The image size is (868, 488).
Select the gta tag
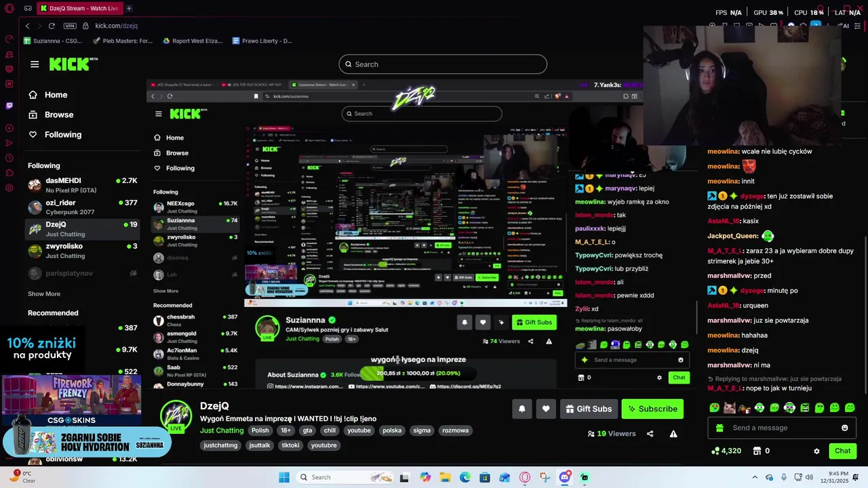(x=307, y=430)
